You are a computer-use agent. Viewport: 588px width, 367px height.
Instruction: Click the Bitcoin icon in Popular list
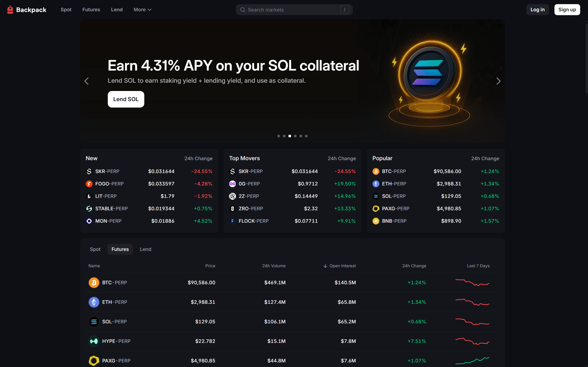coord(376,171)
